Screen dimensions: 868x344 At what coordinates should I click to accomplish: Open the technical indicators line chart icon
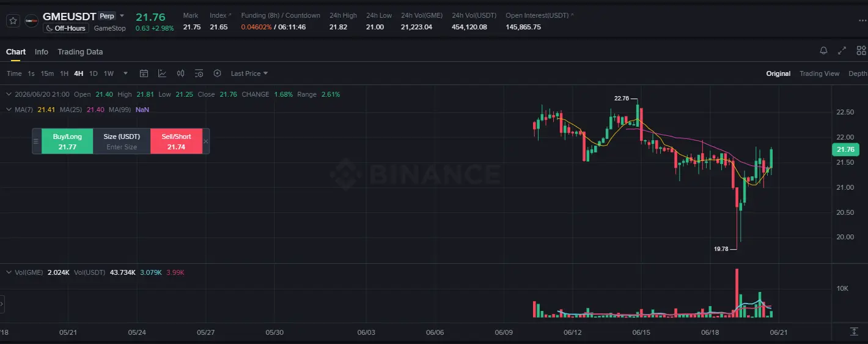tap(162, 73)
